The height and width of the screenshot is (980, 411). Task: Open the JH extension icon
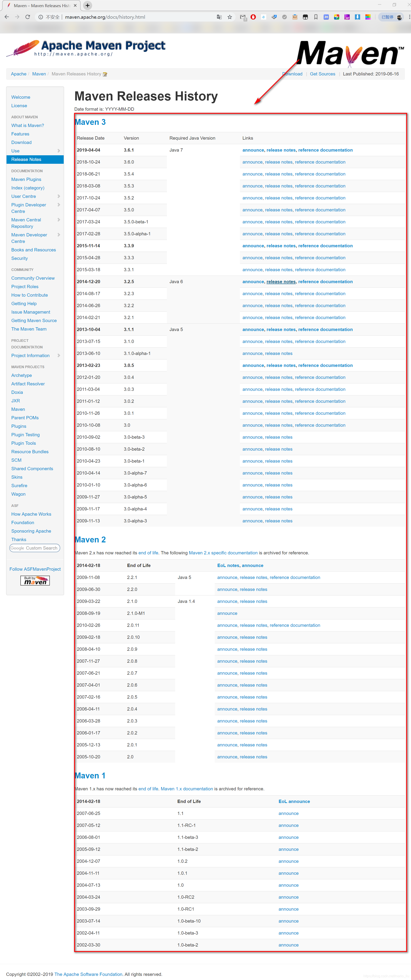pyautogui.click(x=326, y=17)
